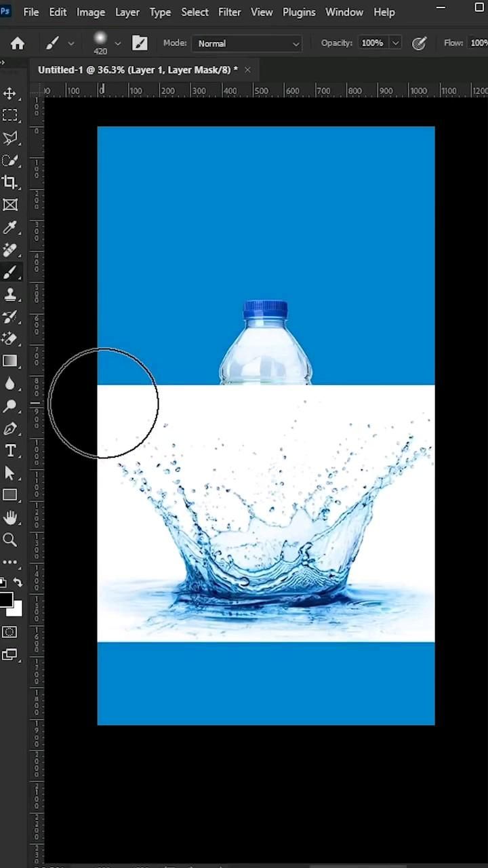
Task: Click the Home button in options bar
Action: 18,43
